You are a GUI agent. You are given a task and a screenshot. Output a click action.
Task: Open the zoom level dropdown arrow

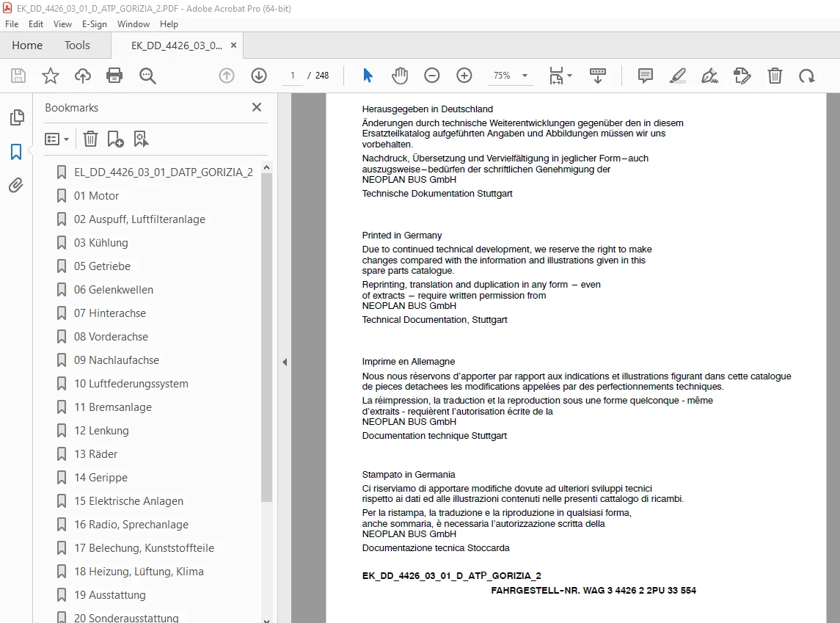525,76
